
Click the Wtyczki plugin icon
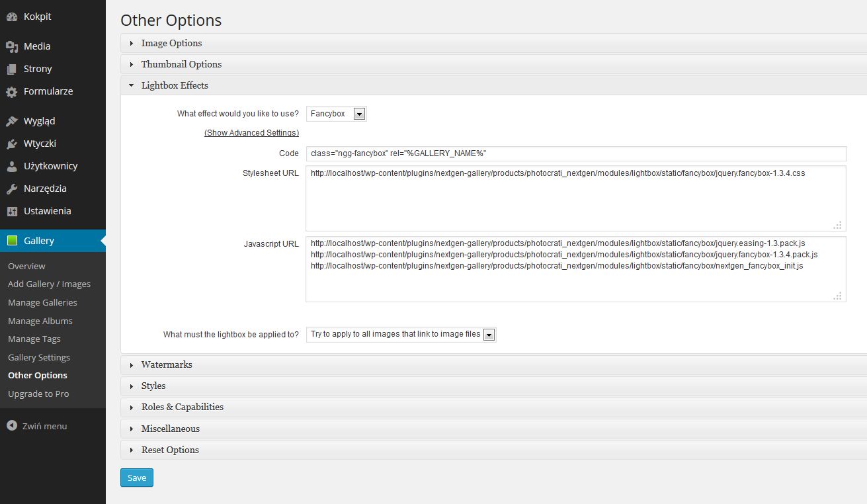click(x=12, y=144)
